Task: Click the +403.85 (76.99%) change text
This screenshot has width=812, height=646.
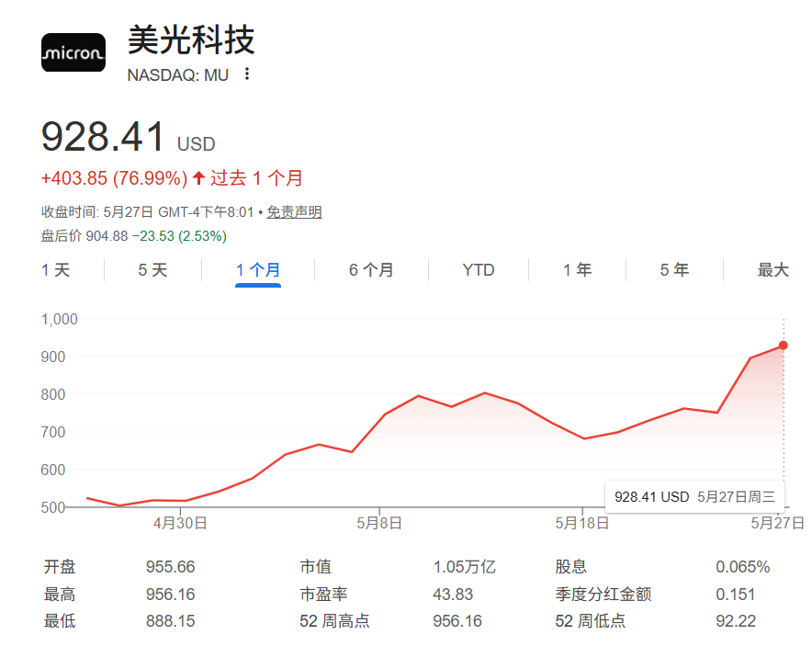Action: 114,178
